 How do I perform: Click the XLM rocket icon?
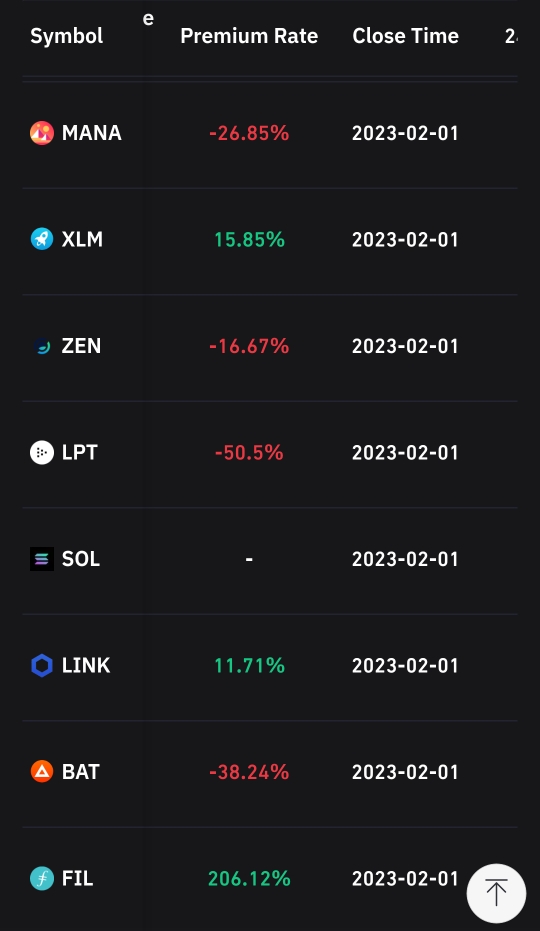click(x=42, y=239)
